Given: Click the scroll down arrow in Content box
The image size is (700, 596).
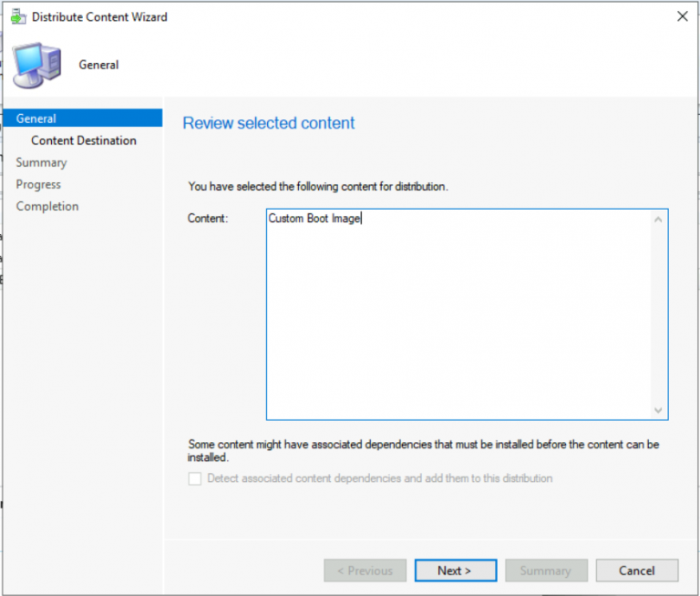Looking at the screenshot, I should (x=657, y=410).
